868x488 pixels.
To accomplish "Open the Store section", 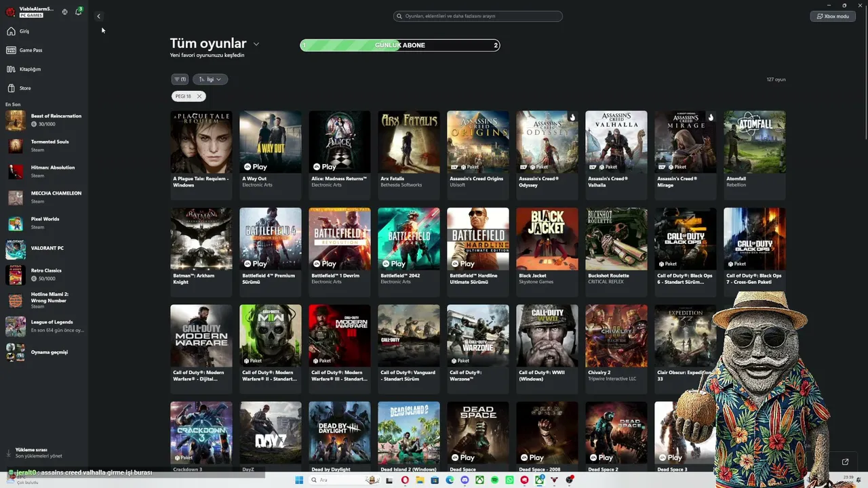I will (x=19, y=88).
